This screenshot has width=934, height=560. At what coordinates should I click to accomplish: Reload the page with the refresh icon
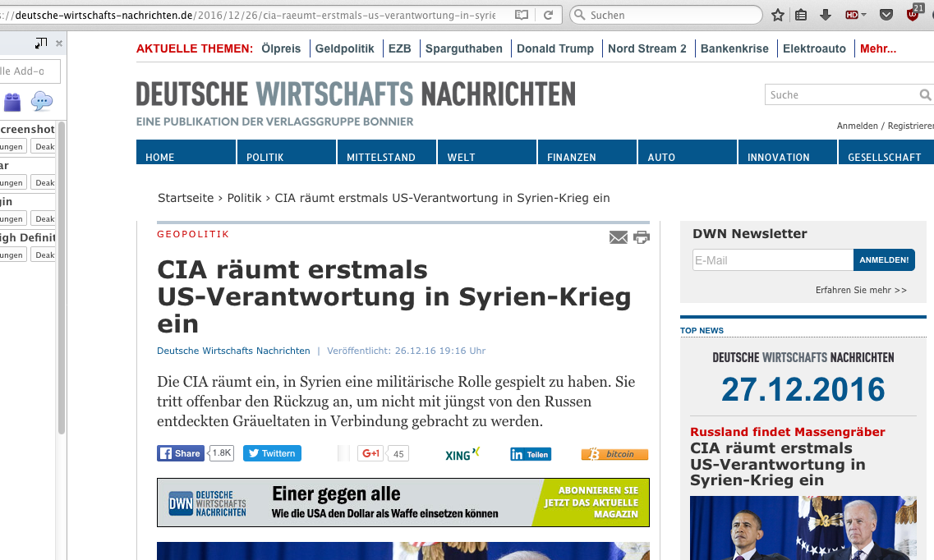point(549,15)
